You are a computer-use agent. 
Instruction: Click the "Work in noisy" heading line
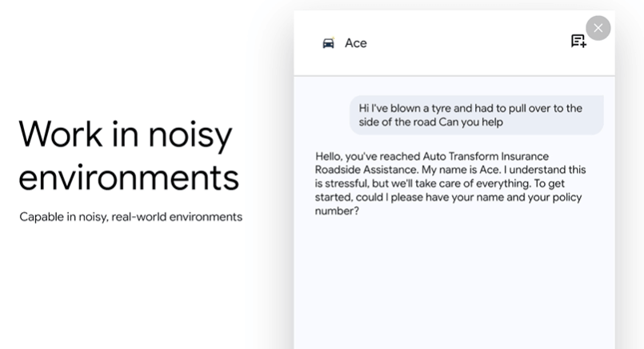click(125, 134)
